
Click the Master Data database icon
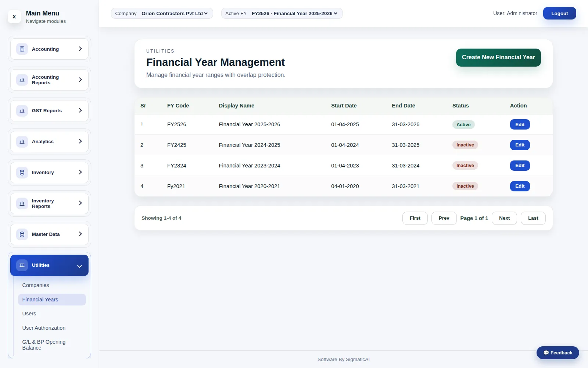[22, 234]
